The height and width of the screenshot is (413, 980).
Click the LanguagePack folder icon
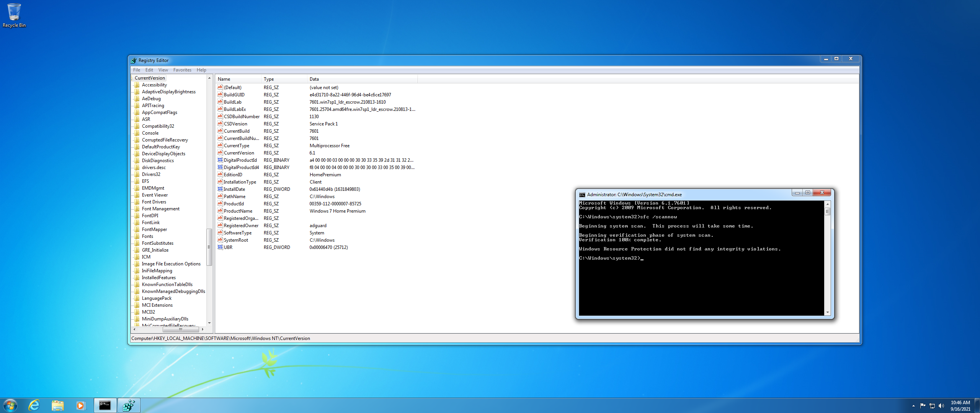[137, 298]
